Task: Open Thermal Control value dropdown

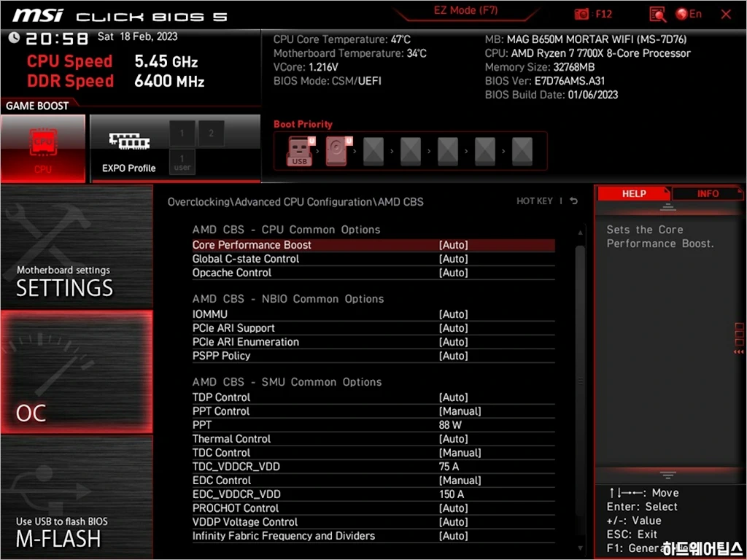Action: pos(454,439)
